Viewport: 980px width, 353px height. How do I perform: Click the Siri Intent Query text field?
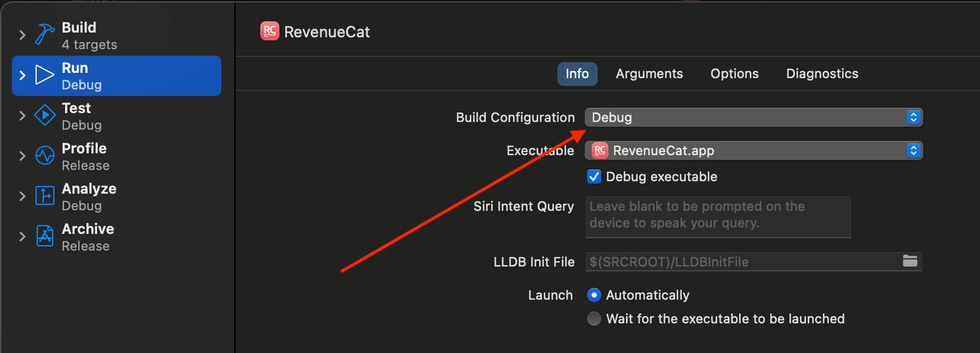[x=717, y=217]
